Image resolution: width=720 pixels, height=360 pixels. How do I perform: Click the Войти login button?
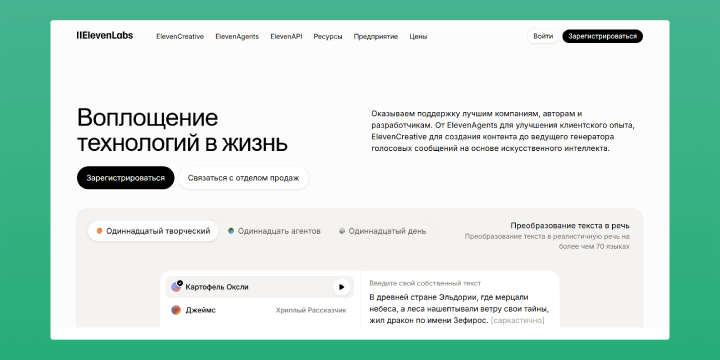coord(543,36)
